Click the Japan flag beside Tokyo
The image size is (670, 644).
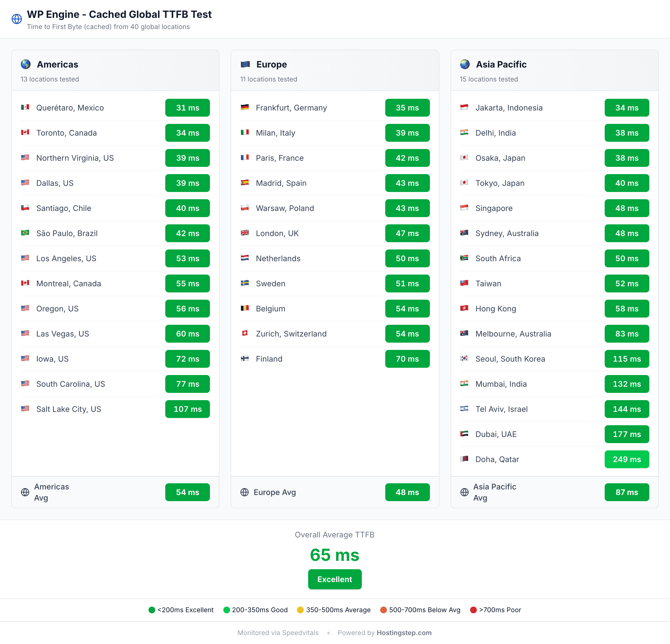[x=464, y=183]
